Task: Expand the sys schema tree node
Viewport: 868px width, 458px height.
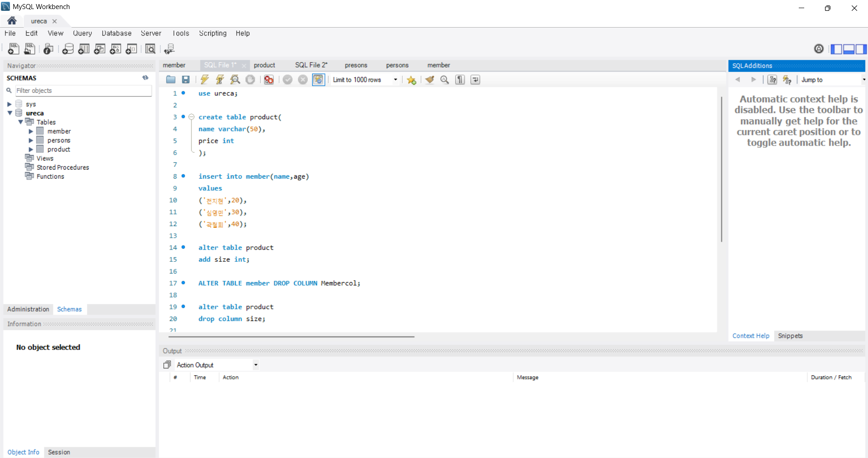Action: 10,104
